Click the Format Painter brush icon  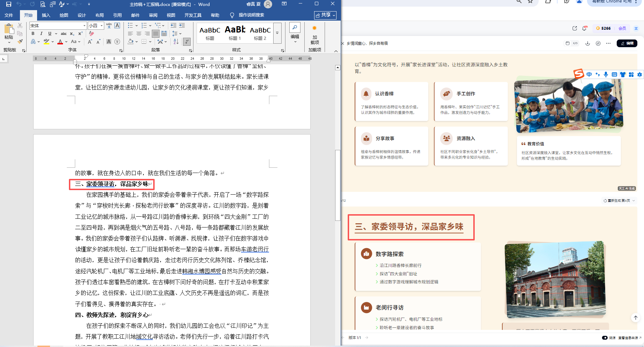point(20,42)
